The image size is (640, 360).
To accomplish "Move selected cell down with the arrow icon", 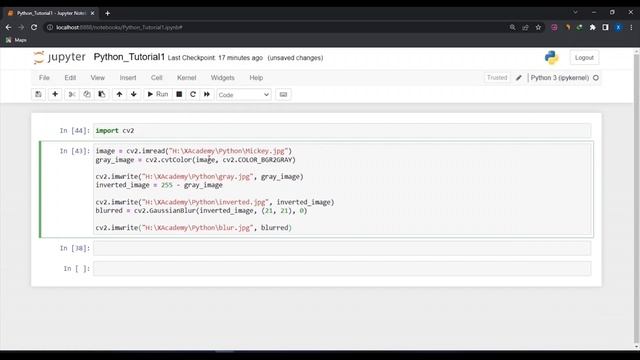I will (133, 94).
